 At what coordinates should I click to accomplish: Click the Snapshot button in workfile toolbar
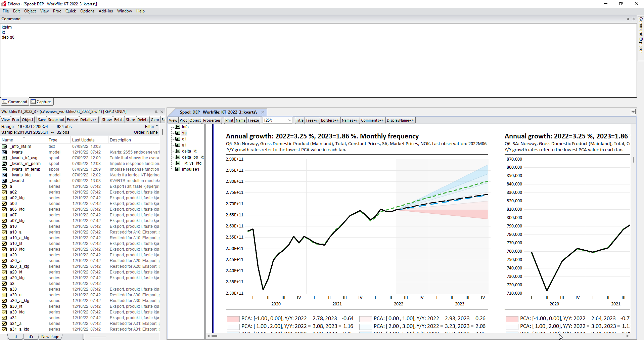(56, 120)
